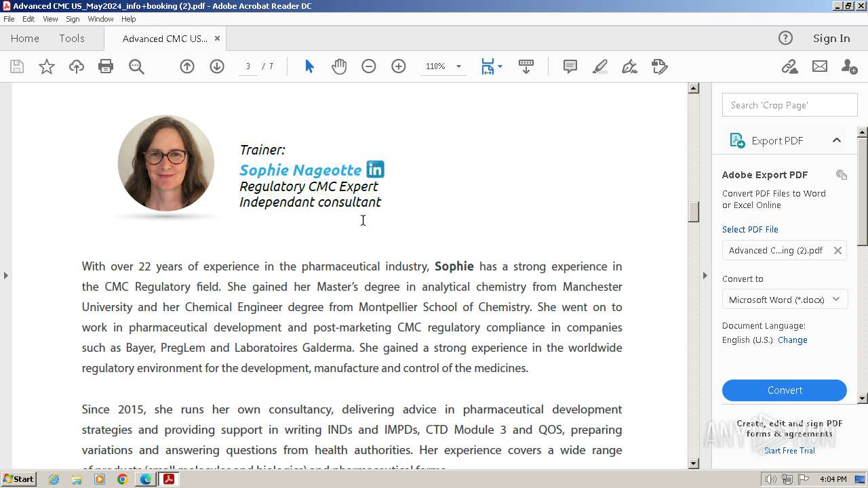Zoom out with minus icon
This screenshot has width=868, height=488.
pyautogui.click(x=369, y=66)
